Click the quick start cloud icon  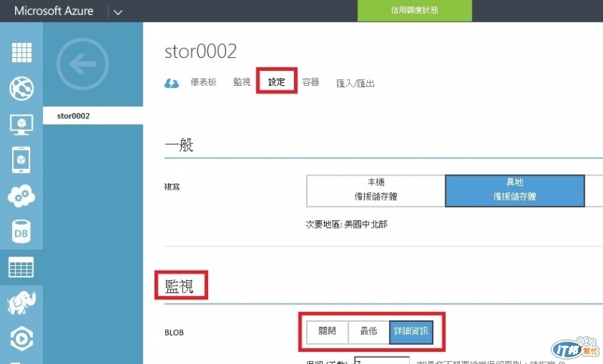[172, 83]
